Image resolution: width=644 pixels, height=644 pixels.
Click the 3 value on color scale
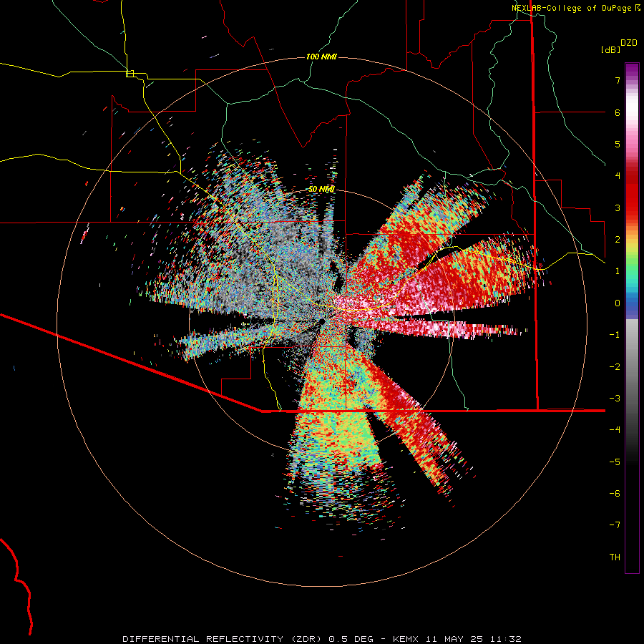618,208
